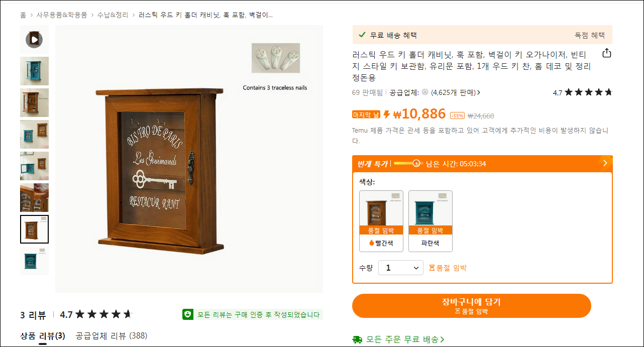The width and height of the screenshot is (644, 347).
Task: Click the share icon beside product title
Action: tap(606, 53)
